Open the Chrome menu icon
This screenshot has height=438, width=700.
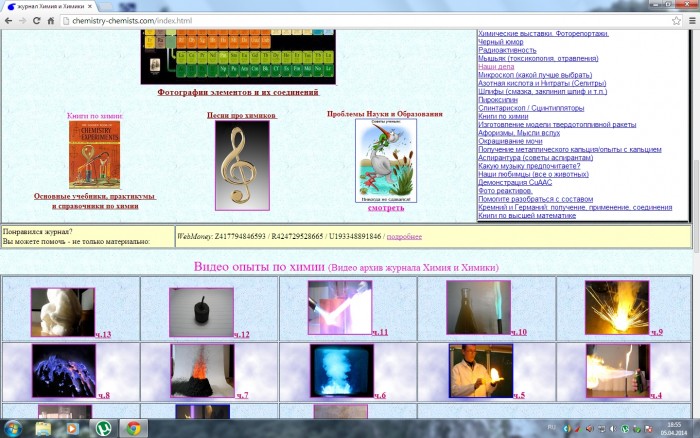tap(689, 20)
